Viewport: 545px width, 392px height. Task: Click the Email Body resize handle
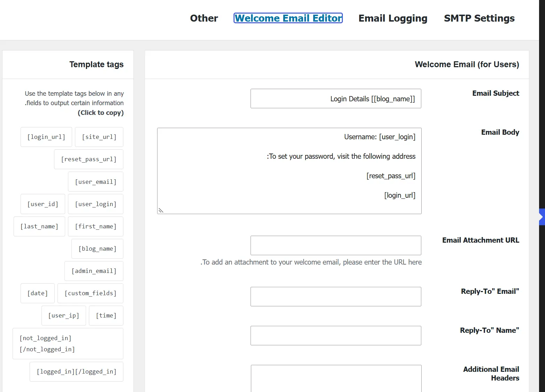(161, 210)
